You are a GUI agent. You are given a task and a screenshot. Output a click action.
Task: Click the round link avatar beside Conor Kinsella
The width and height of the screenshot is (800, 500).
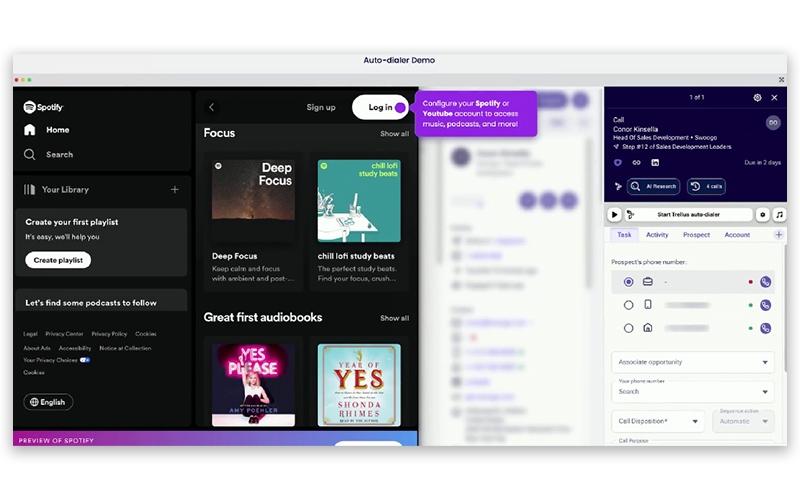point(773,122)
